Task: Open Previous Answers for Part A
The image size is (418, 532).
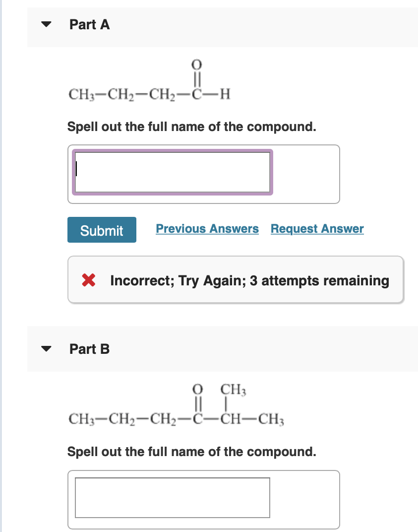Action: (207, 228)
